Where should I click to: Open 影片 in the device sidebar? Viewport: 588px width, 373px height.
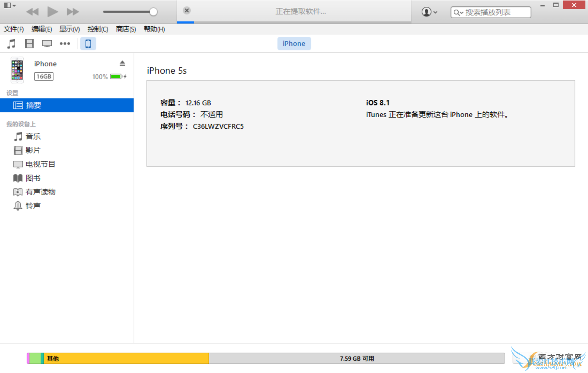[x=33, y=150]
